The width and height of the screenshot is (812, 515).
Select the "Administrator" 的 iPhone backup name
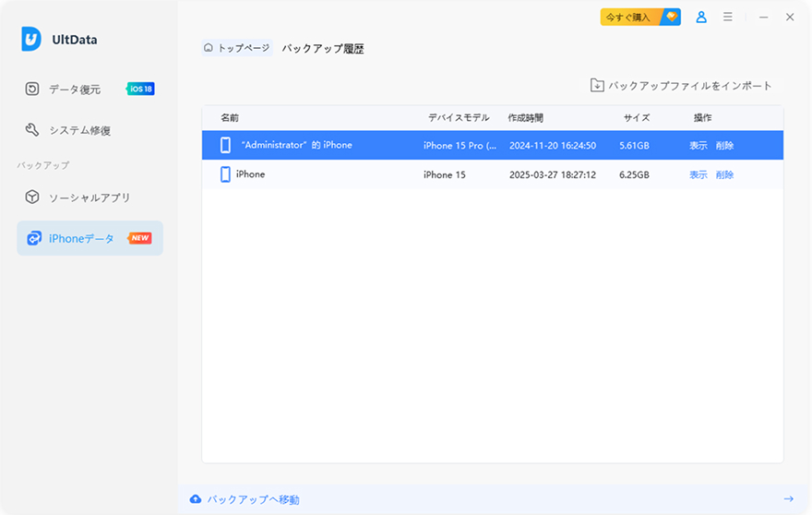coord(297,145)
